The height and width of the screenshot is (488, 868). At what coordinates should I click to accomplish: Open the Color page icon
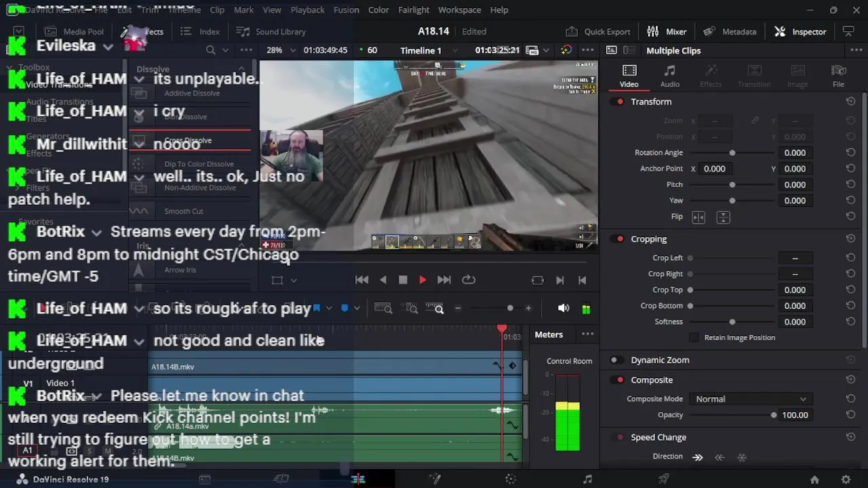pyautogui.click(x=511, y=479)
